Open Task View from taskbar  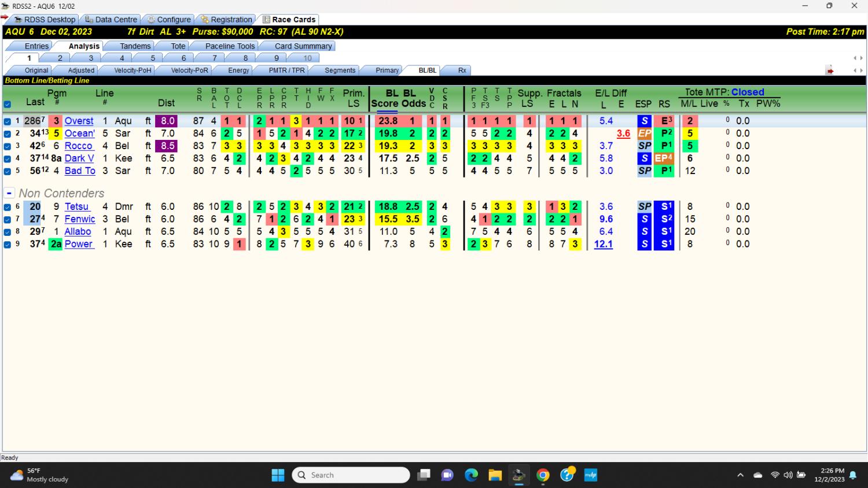[424, 475]
